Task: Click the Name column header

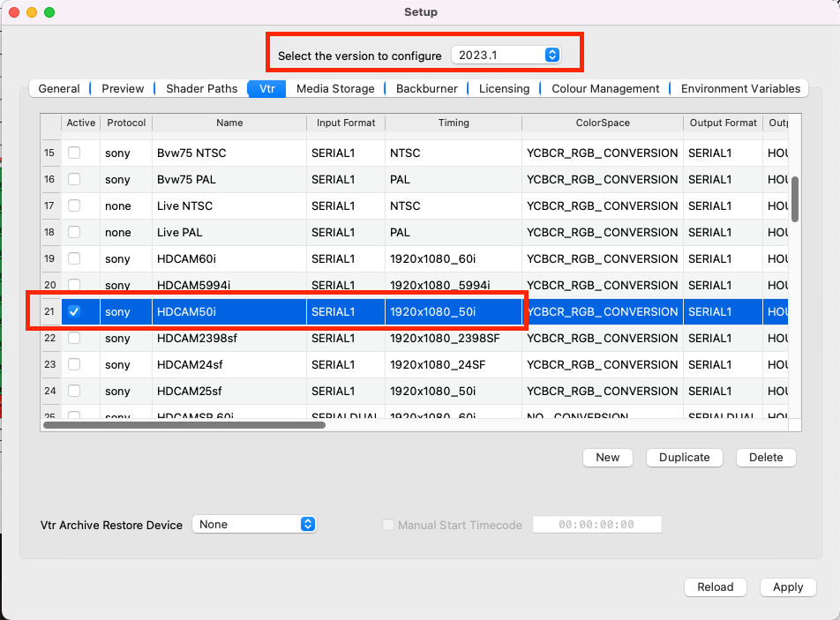Action: coord(229,123)
